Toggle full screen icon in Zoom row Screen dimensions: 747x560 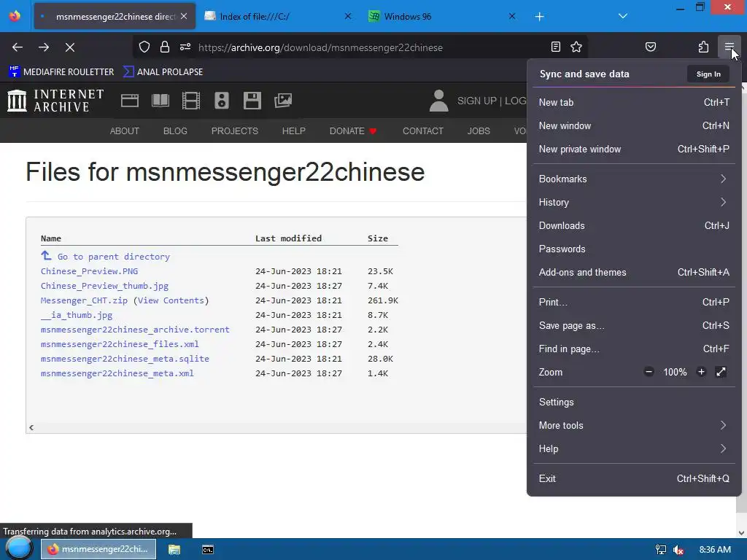click(721, 372)
